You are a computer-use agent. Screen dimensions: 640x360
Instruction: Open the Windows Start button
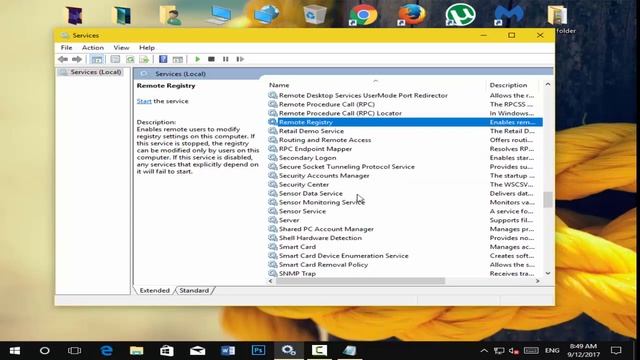tap(15, 351)
